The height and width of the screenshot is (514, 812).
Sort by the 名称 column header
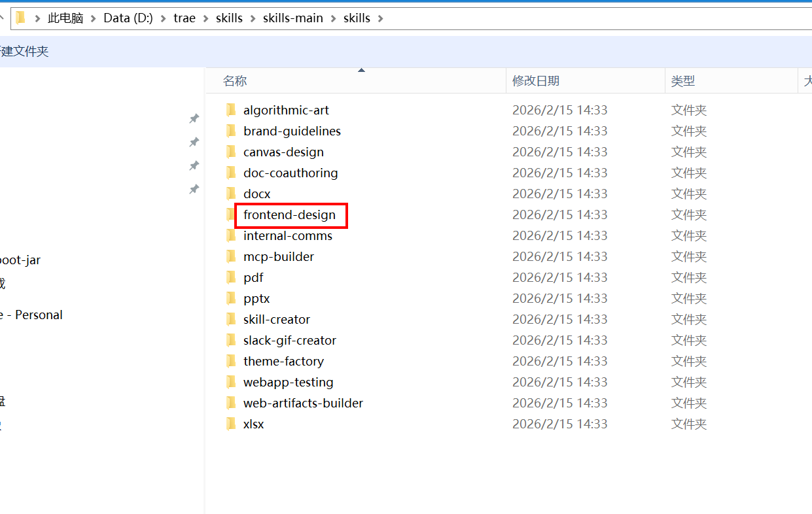pos(235,81)
